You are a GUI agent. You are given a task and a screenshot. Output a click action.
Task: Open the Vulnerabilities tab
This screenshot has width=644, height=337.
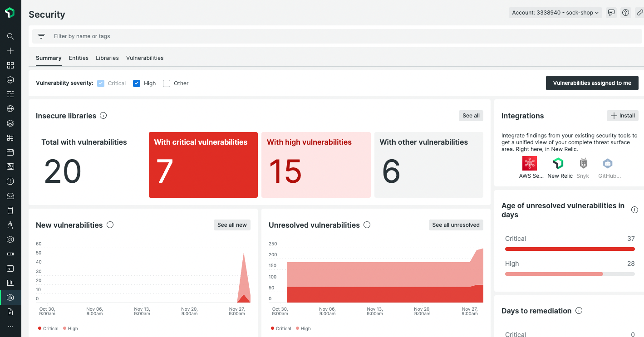click(x=145, y=58)
